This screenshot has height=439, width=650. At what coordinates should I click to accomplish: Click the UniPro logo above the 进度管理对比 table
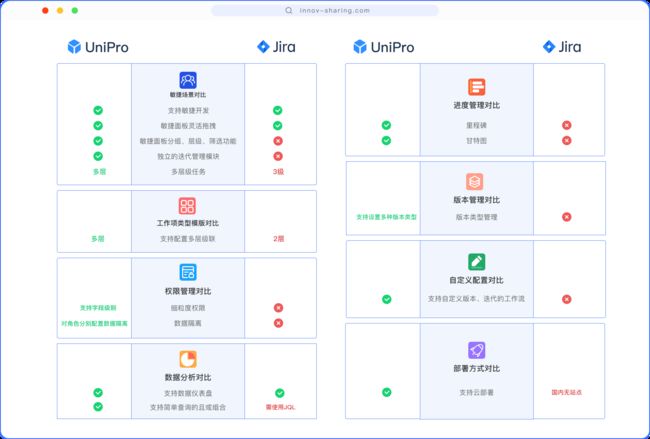[383, 47]
